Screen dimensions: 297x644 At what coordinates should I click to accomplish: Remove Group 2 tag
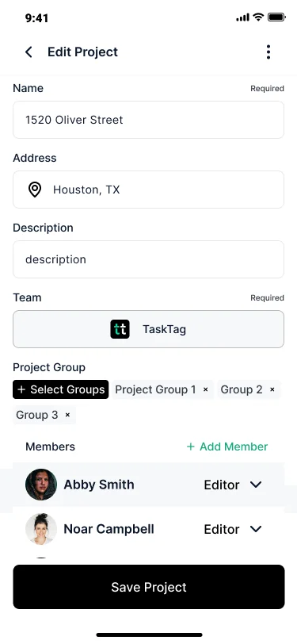pyautogui.click(x=272, y=389)
